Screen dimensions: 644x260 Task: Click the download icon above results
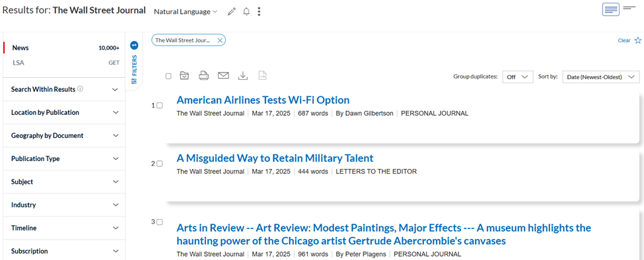[243, 75]
